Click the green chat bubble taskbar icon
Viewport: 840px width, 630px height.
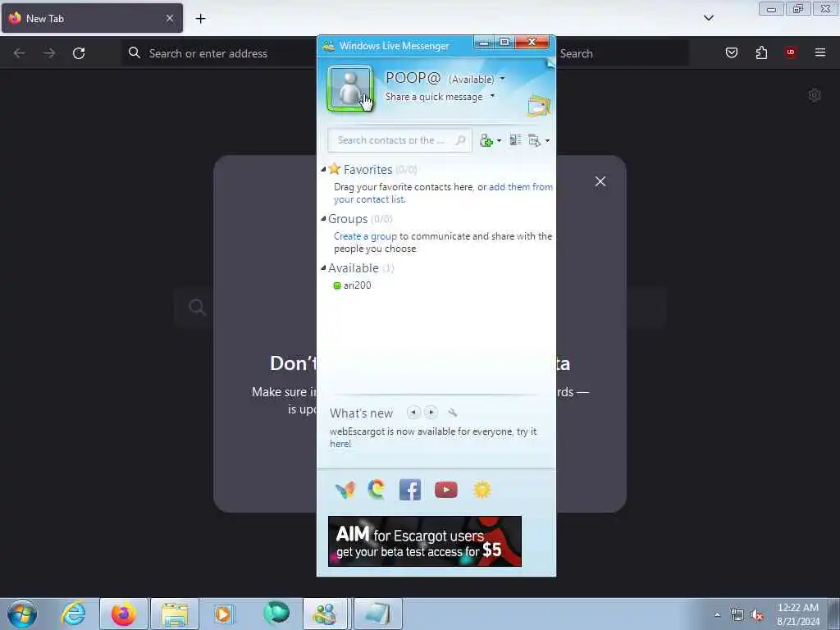pyautogui.click(x=276, y=613)
